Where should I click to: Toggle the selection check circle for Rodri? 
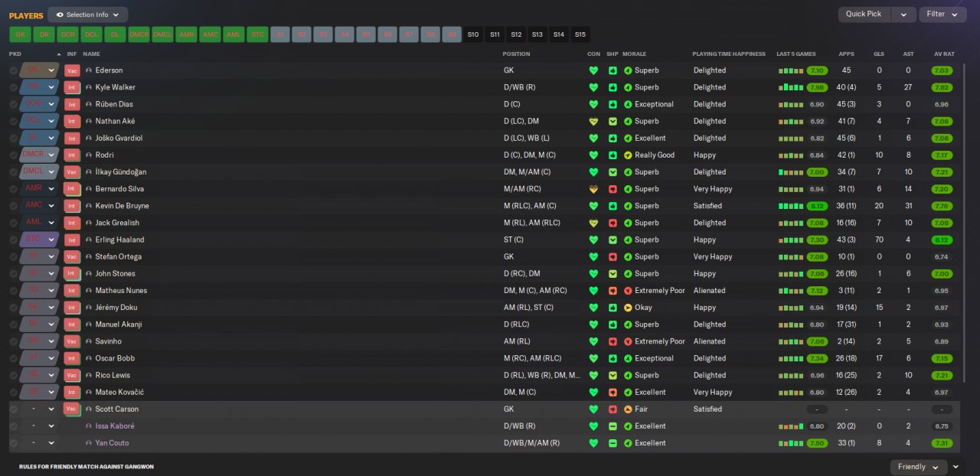tap(13, 155)
